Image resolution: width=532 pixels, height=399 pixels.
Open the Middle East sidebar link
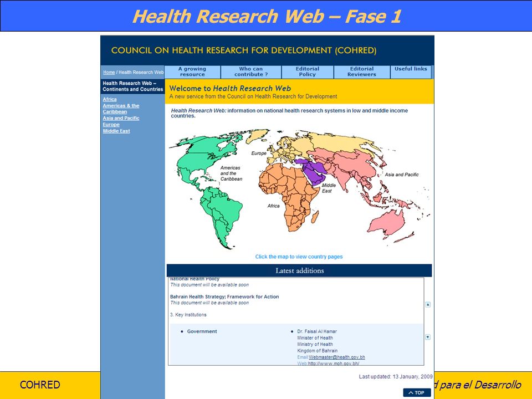116,131
